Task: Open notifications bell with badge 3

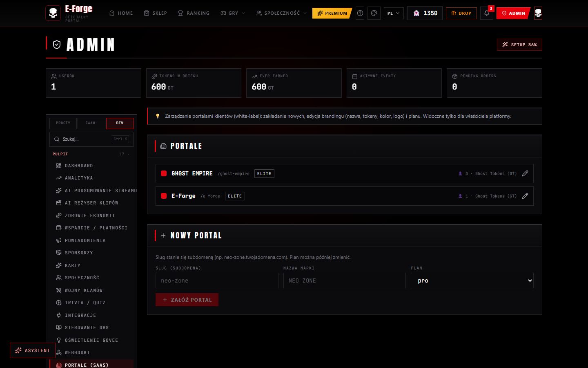Action: pyautogui.click(x=487, y=13)
